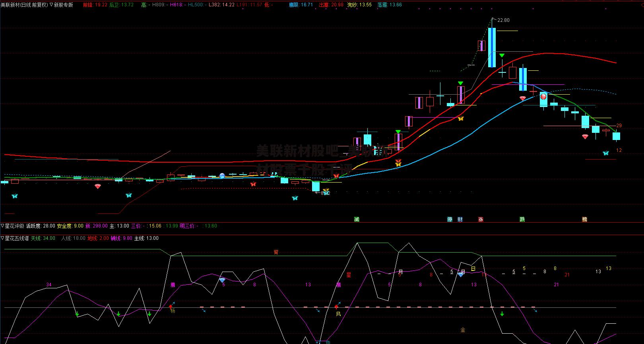Click the 明三价 reading
The width and height of the screenshot is (644, 344).
coord(189,226)
